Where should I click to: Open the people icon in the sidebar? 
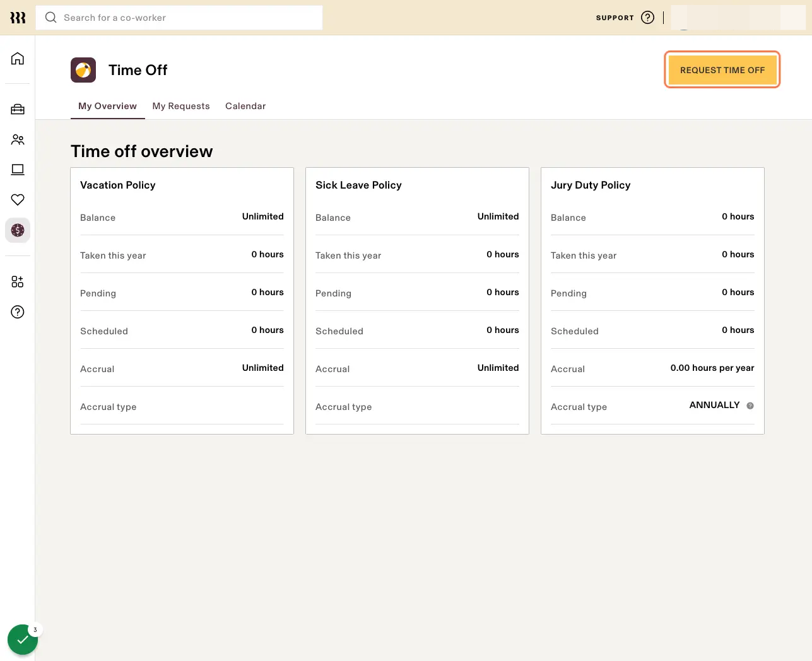(x=18, y=139)
